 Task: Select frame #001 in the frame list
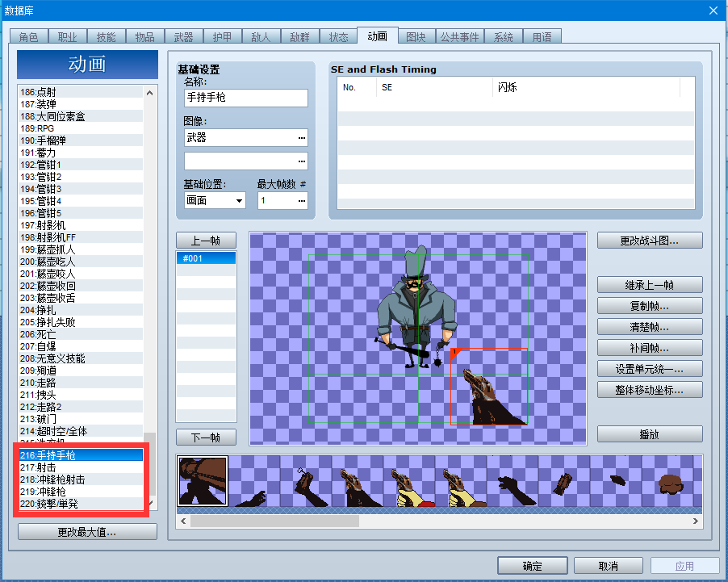pos(206,258)
